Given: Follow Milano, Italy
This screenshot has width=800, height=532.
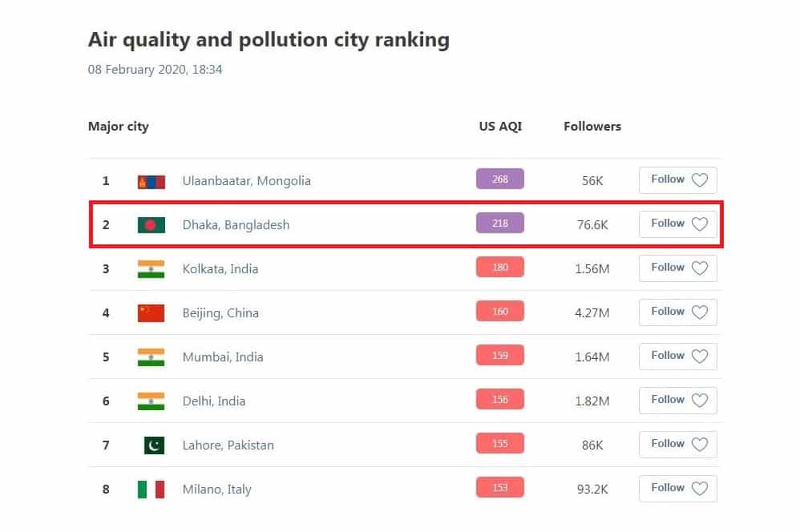Looking at the screenshot, I should 677,489.
